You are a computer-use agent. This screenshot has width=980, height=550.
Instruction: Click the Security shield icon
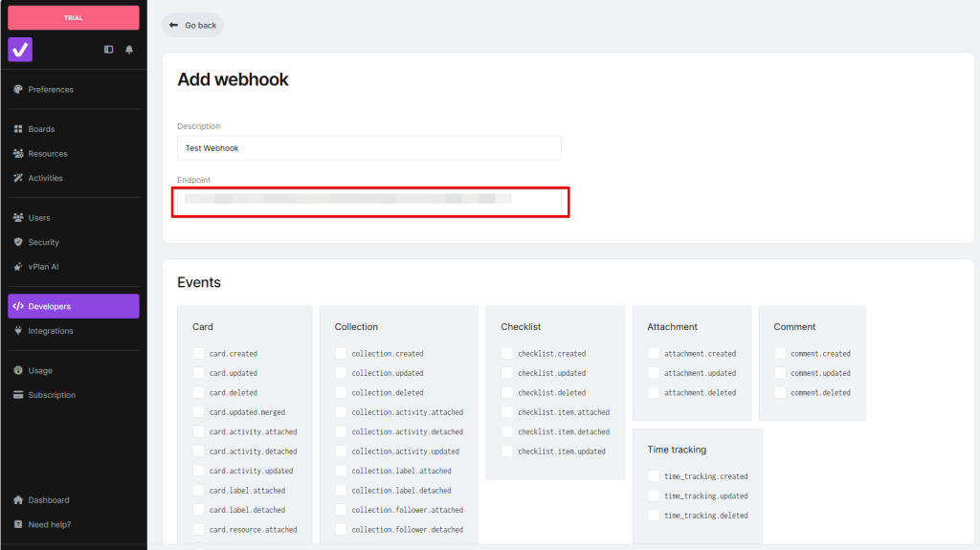18,243
